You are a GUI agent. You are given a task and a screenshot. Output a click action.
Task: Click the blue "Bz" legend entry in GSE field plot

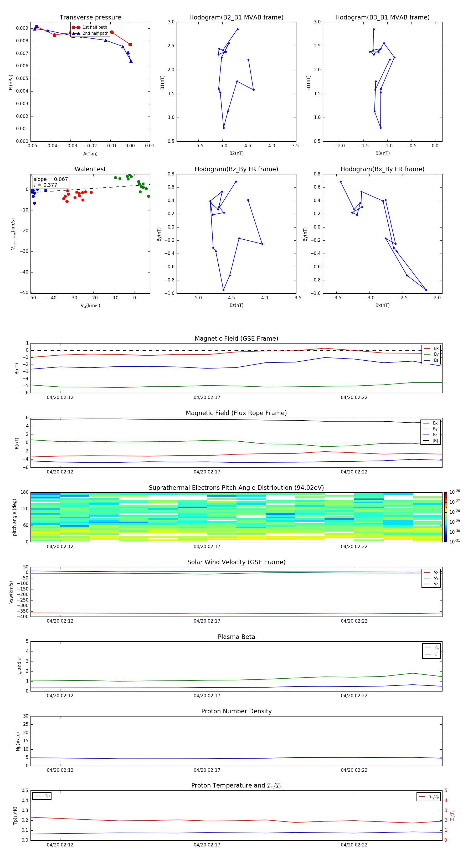(x=431, y=360)
